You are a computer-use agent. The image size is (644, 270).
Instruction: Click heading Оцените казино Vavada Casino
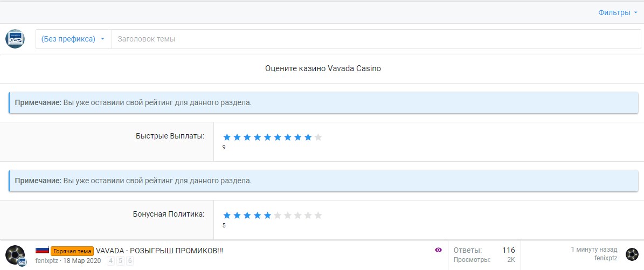(x=323, y=68)
